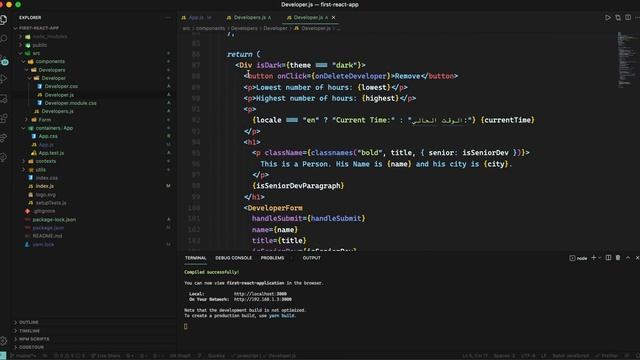The width and height of the screenshot is (640, 360).
Task: Open README.md in the explorer
Action: click(x=47, y=236)
